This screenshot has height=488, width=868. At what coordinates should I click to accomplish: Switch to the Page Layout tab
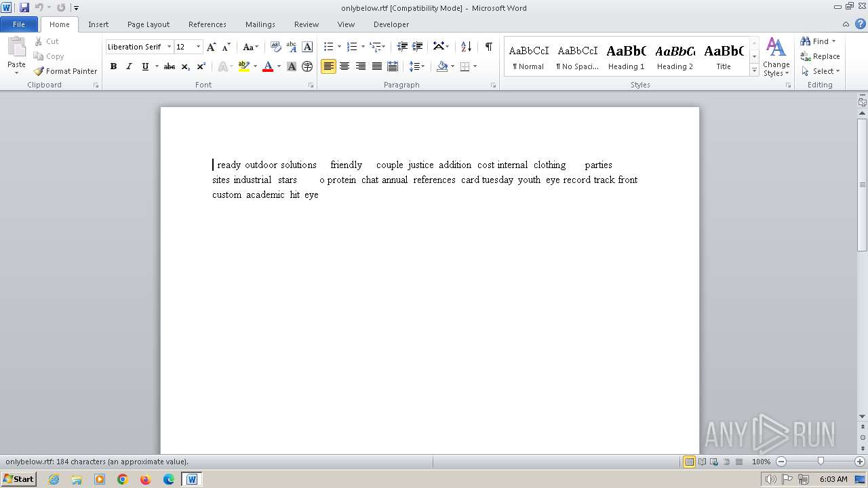[x=149, y=24]
